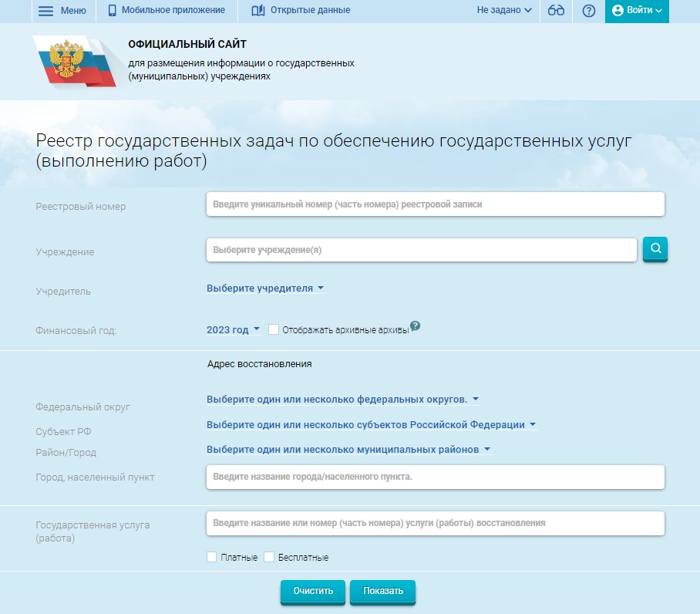
Task: Click the Open Data book icon
Action: (x=257, y=11)
